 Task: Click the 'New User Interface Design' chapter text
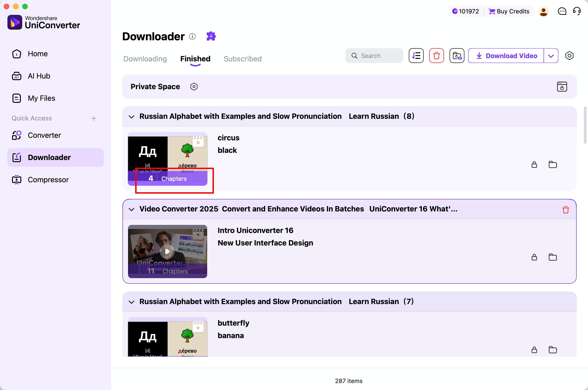point(265,243)
